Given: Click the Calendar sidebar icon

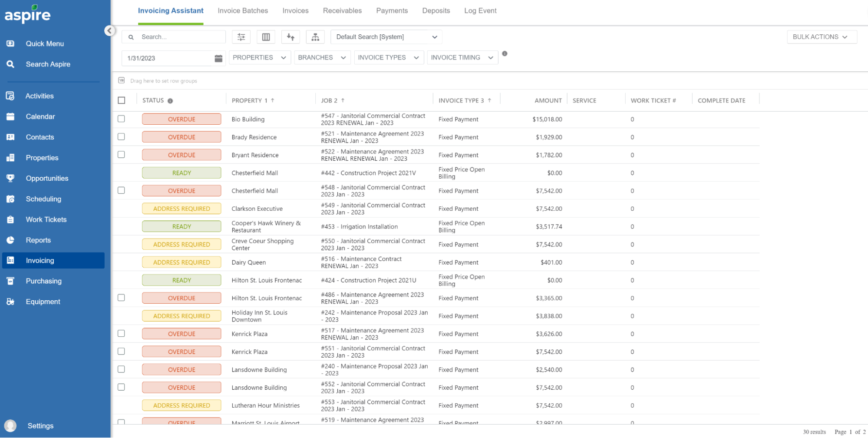Looking at the screenshot, I should pos(10,116).
